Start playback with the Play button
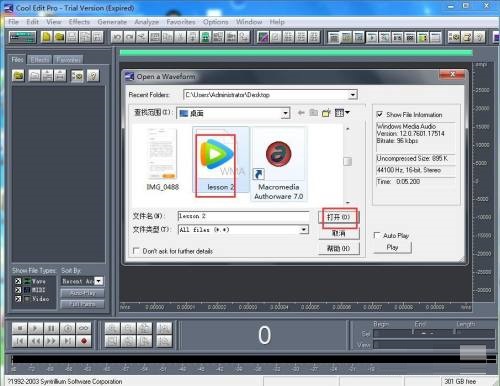The width and height of the screenshot is (500, 386). tap(35, 329)
